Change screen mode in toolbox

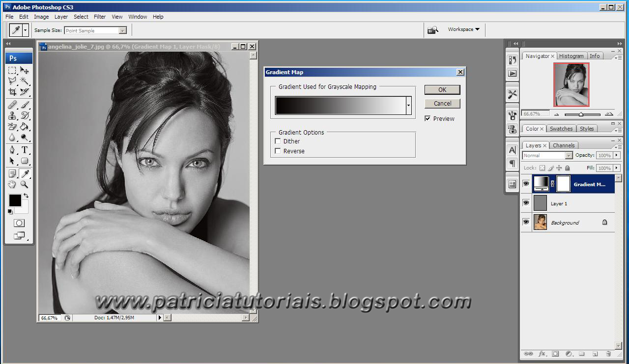point(19,236)
